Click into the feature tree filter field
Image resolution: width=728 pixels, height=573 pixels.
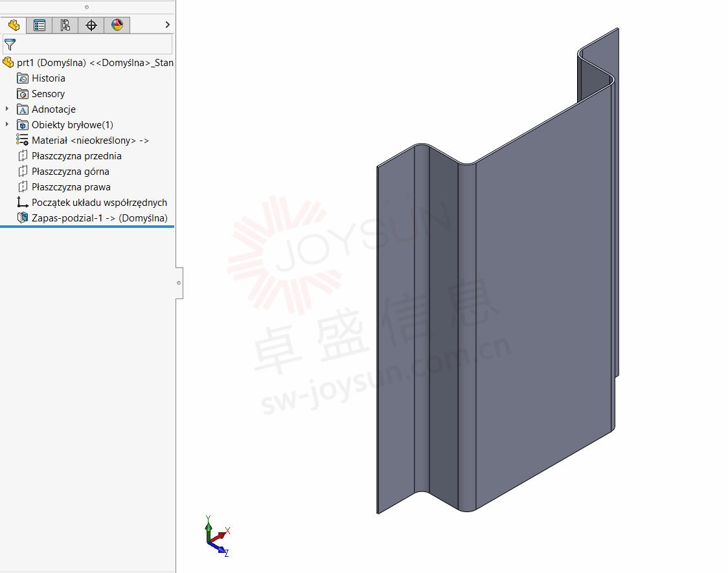[87, 45]
